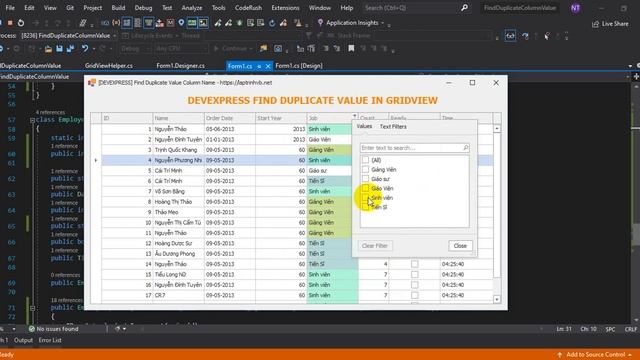Check the Sinh viên filter checkbox
This screenshot has width=640, height=360.
(x=365, y=198)
